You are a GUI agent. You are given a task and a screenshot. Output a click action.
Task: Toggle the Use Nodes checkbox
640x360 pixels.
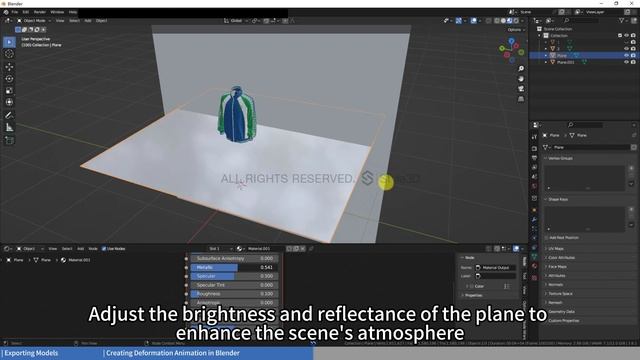[x=104, y=249]
